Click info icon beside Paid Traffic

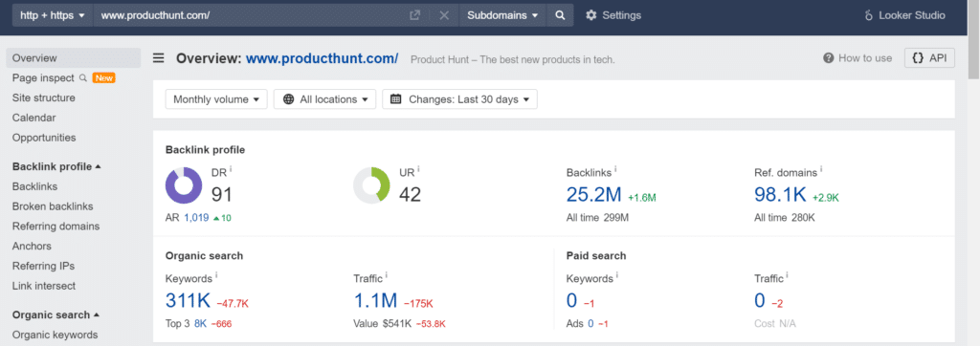click(x=787, y=275)
